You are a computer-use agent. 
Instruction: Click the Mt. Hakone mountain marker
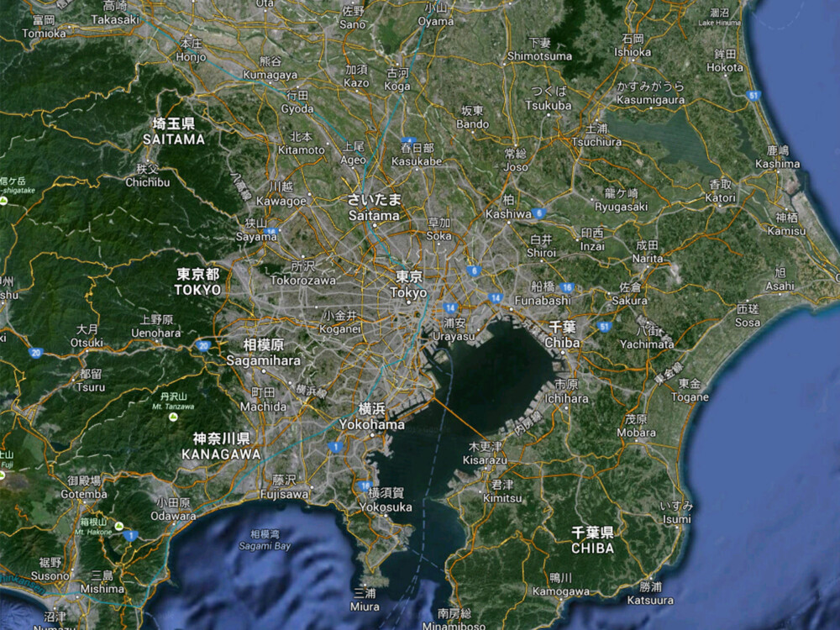point(119,527)
